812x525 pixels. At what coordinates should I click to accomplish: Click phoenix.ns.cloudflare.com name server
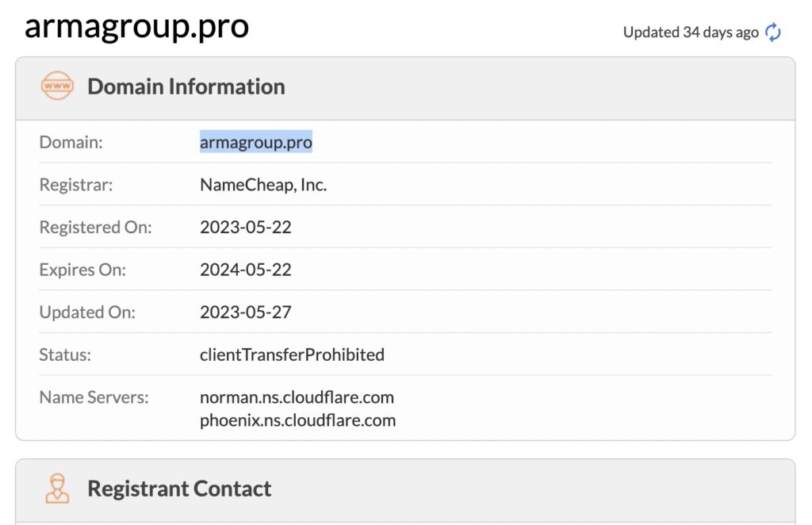298,420
